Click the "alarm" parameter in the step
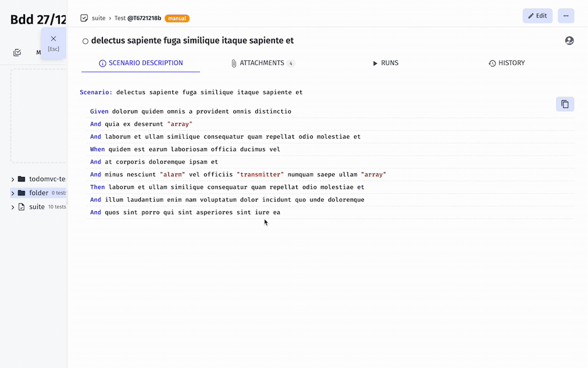The image size is (588, 368). [x=172, y=174]
